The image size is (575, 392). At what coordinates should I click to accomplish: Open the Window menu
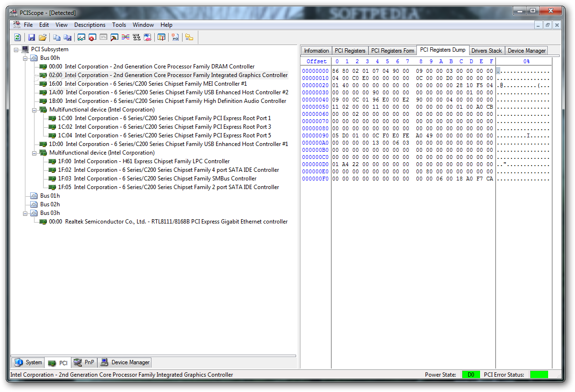coord(143,25)
